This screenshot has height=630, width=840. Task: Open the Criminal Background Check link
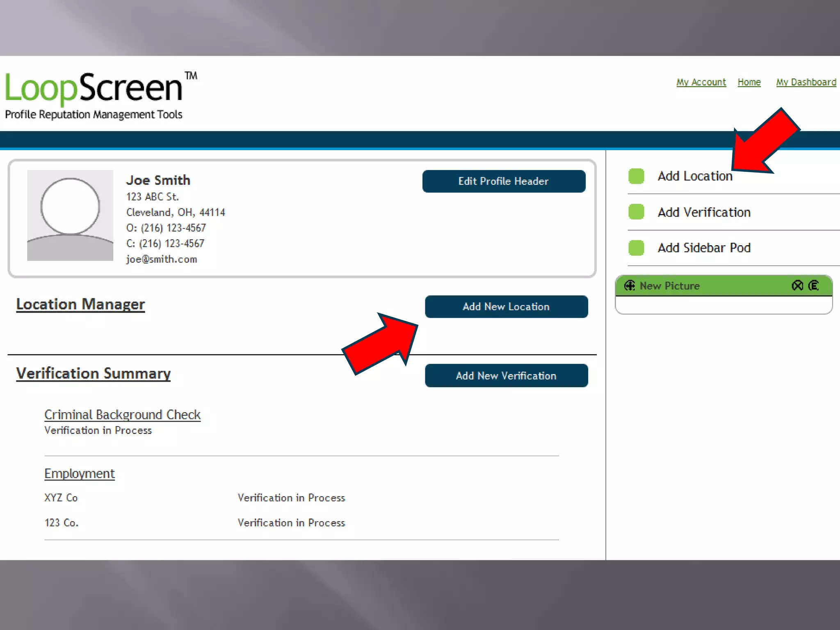click(x=122, y=415)
